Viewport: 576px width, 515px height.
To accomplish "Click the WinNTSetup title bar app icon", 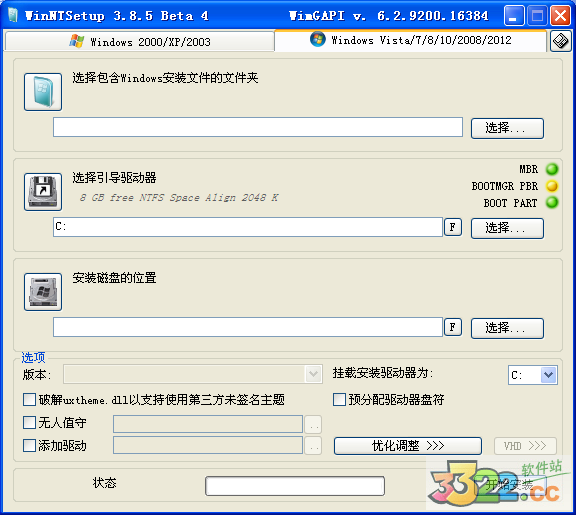I will (x=13, y=15).
